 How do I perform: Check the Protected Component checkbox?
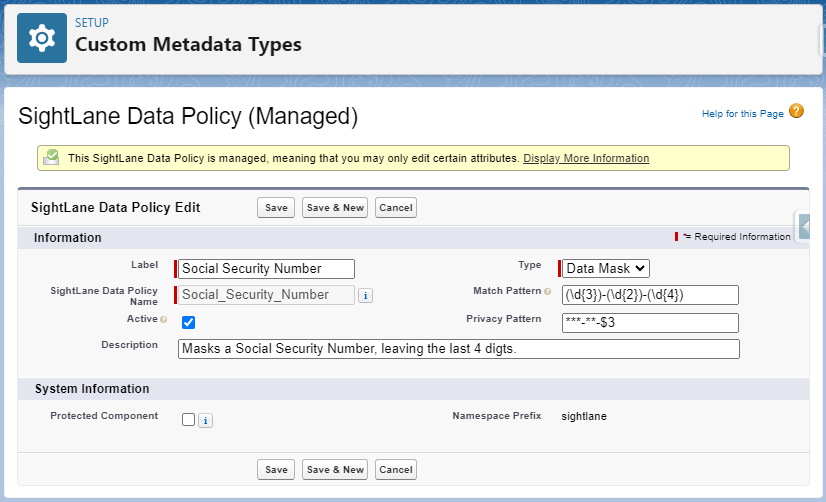click(x=188, y=419)
